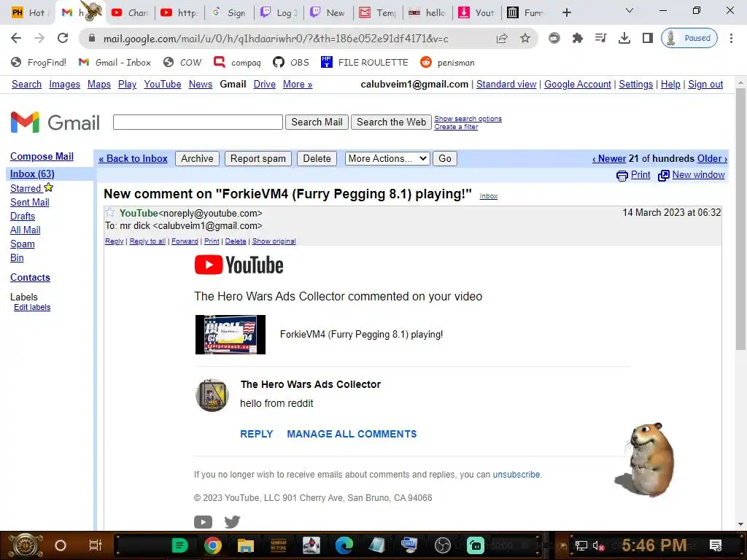The height and width of the screenshot is (560, 747).
Task: Click MANAGE ALL COMMENTS link
Action: pos(352,435)
